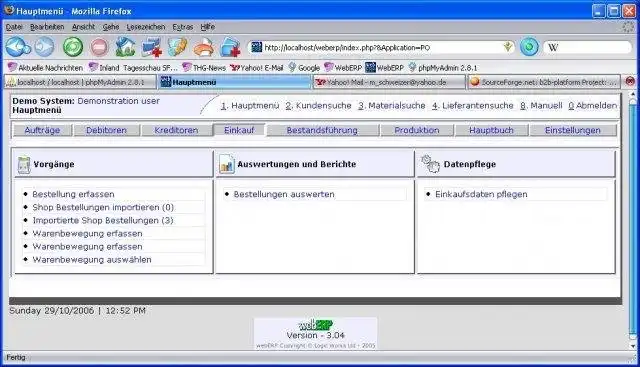The height and width of the screenshot is (367, 640).
Task: Click the 1. Hauptmenü quick link
Action: pos(250,106)
